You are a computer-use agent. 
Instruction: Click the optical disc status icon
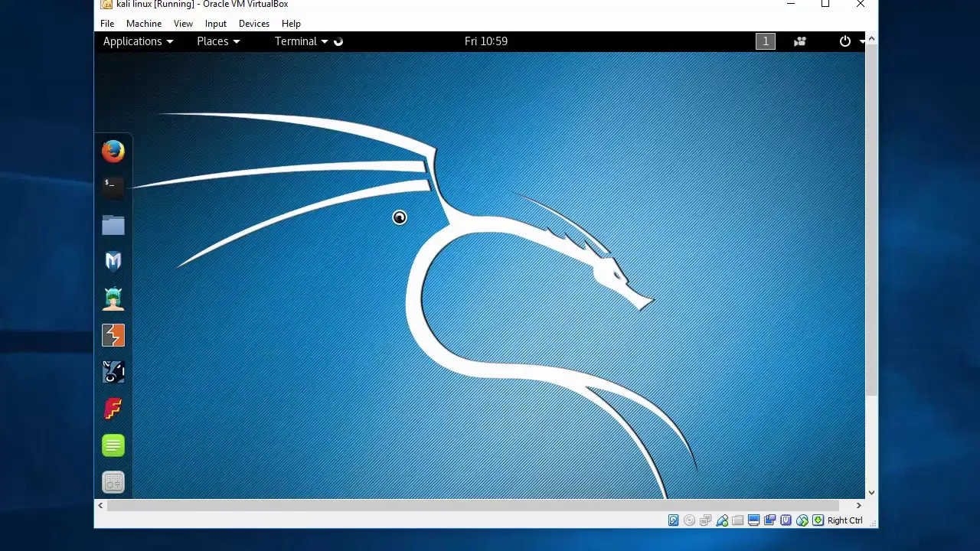click(x=690, y=520)
